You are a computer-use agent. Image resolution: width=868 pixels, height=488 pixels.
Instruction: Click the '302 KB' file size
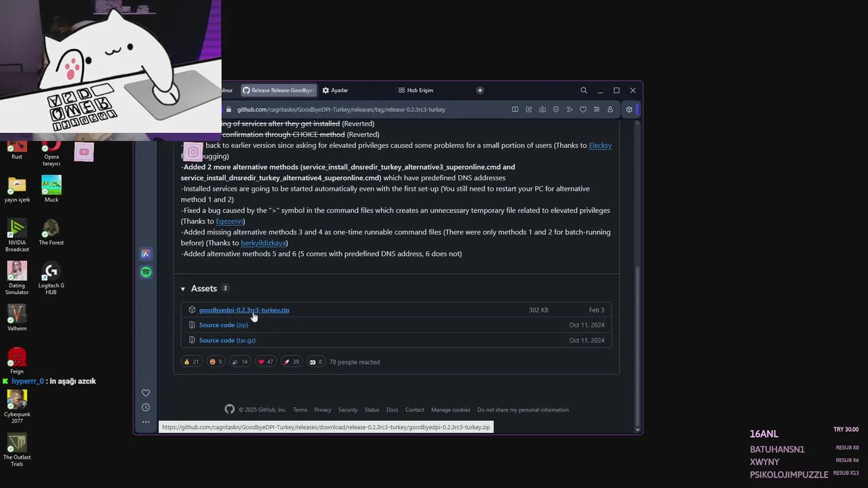coord(538,310)
